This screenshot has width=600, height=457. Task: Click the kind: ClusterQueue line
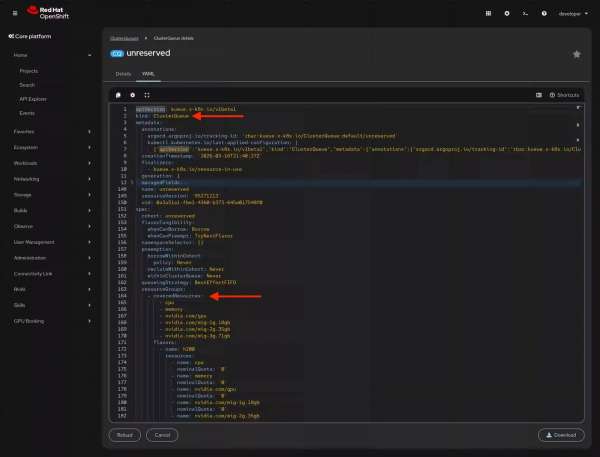pos(162,116)
